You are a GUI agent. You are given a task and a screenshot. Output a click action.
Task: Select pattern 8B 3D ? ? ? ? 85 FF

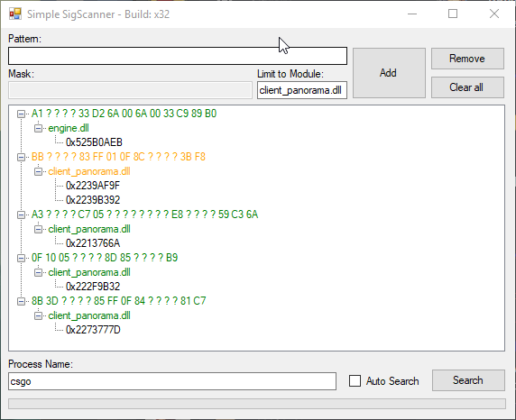tap(118, 301)
